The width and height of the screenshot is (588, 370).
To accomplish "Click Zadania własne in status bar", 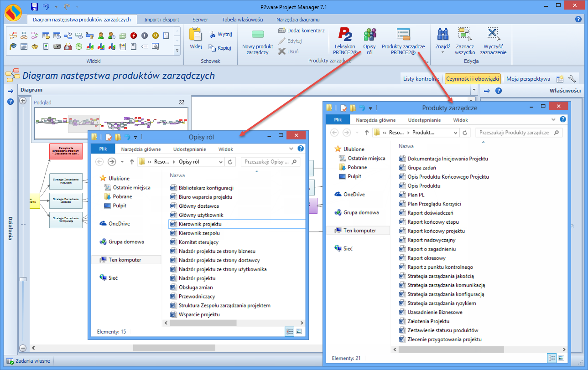I will click(x=28, y=361).
